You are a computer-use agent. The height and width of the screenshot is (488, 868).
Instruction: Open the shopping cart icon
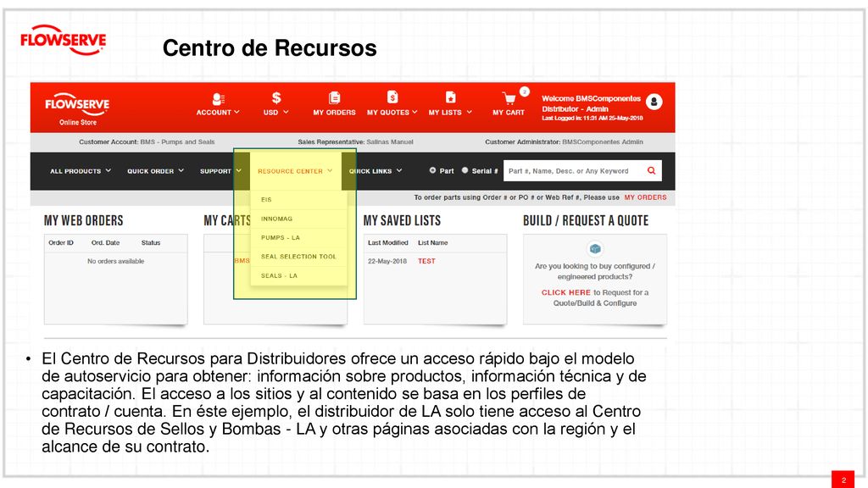[x=509, y=98]
